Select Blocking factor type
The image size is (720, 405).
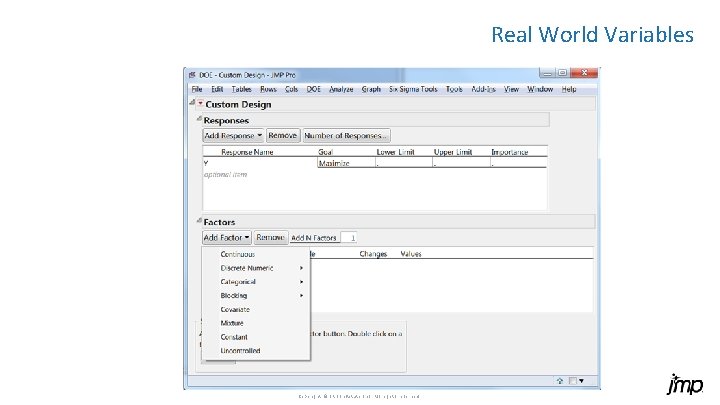point(234,295)
